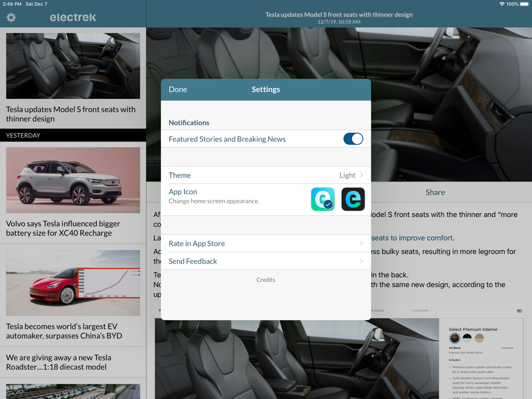Toggle Featured Stories and Breaking News notifications
Viewport: 532px width, 399px height.
pyautogui.click(x=353, y=139)
